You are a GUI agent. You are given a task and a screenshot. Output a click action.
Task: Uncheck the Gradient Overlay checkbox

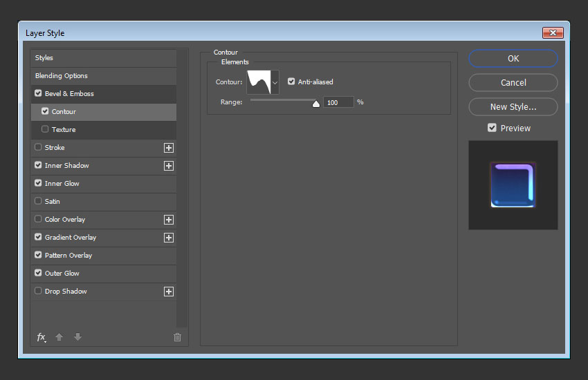coord(38,237)
